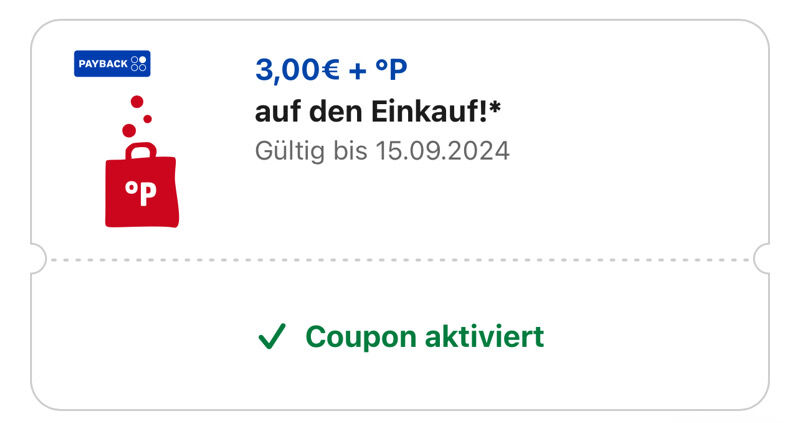
Task: Click the "Gültig bis 15.09.2024" validity line
Action: [x=382, y=151]
